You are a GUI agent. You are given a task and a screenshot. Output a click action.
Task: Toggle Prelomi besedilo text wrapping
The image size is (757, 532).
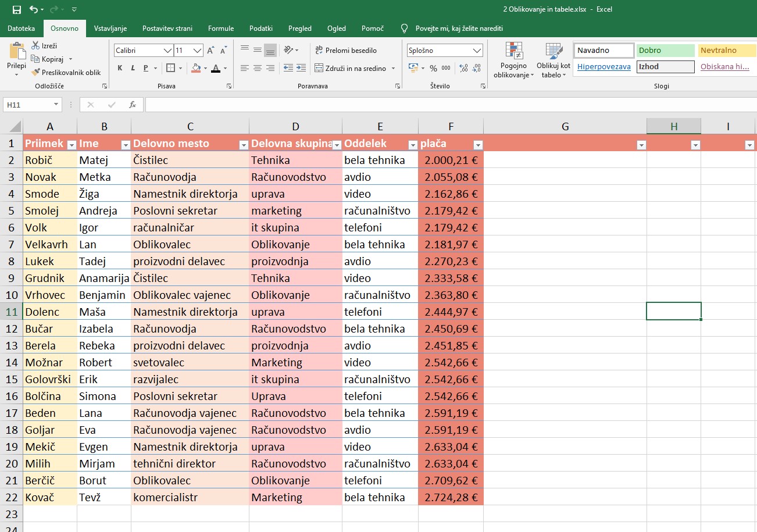(x=345, y=51)
